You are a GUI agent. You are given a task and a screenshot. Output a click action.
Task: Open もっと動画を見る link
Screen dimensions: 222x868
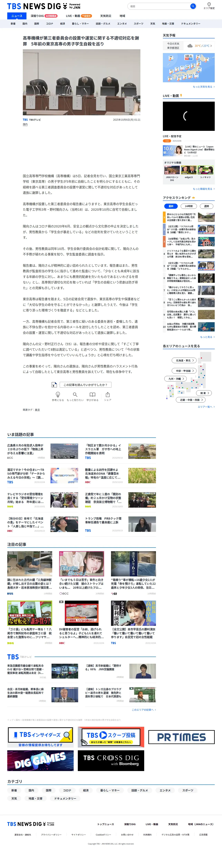point(203,189)
